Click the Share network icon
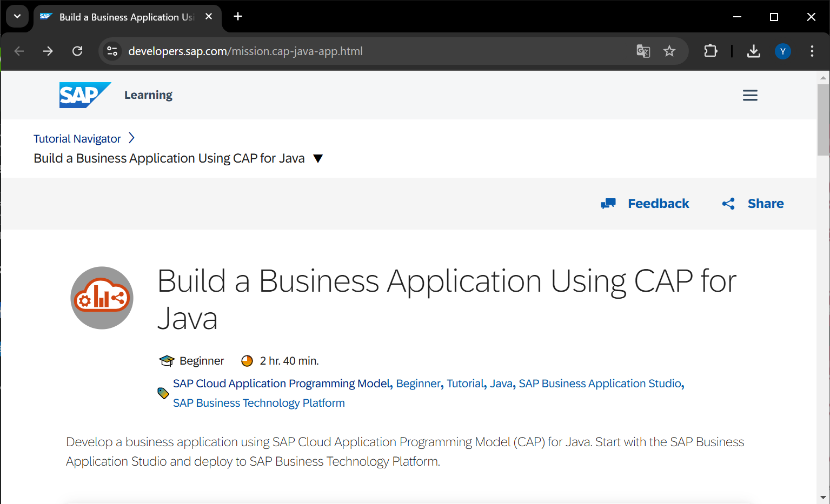830x504 pixels. click(x=728, y=204)
